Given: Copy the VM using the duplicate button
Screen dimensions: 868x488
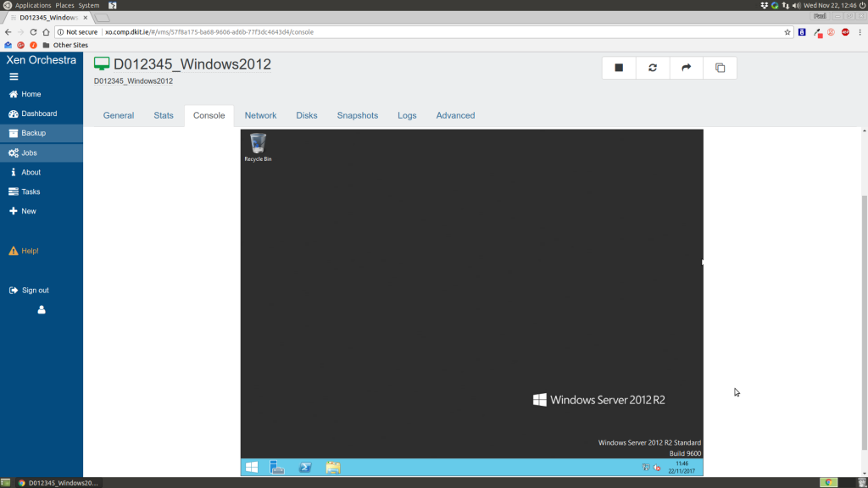Looking at the screenshot, I should point(720,68).
